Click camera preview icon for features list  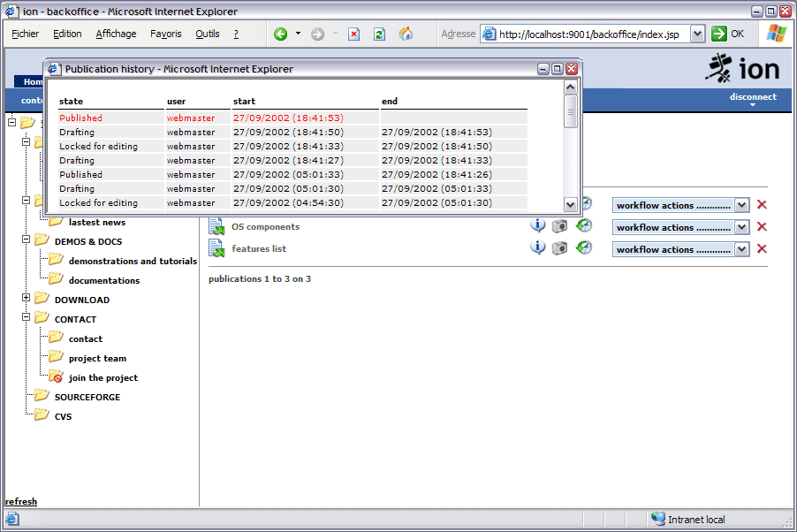(x=559, y=247)
